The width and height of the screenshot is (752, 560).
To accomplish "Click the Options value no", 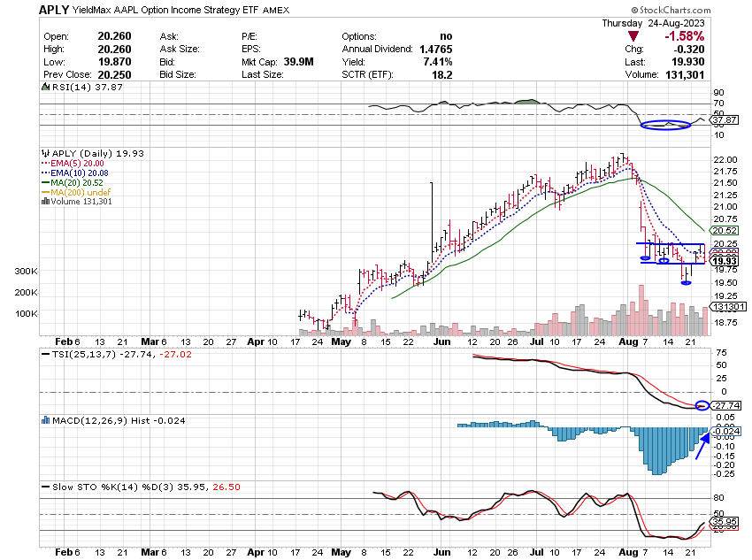I will click(x=446, y=36).
